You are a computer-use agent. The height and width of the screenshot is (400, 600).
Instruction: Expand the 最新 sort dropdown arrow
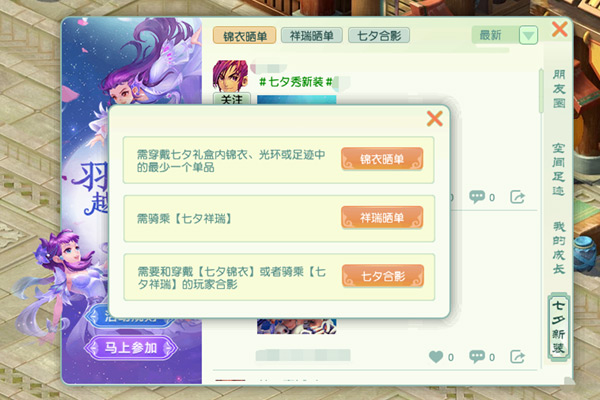(x=528, y=35)
